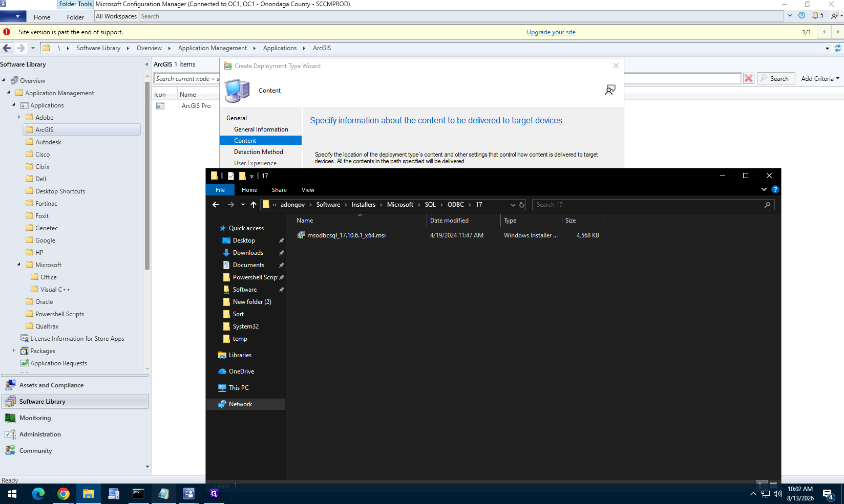The image size is (844, 504).
Task: Select General Information wizard step
Action: coord(261,129)
